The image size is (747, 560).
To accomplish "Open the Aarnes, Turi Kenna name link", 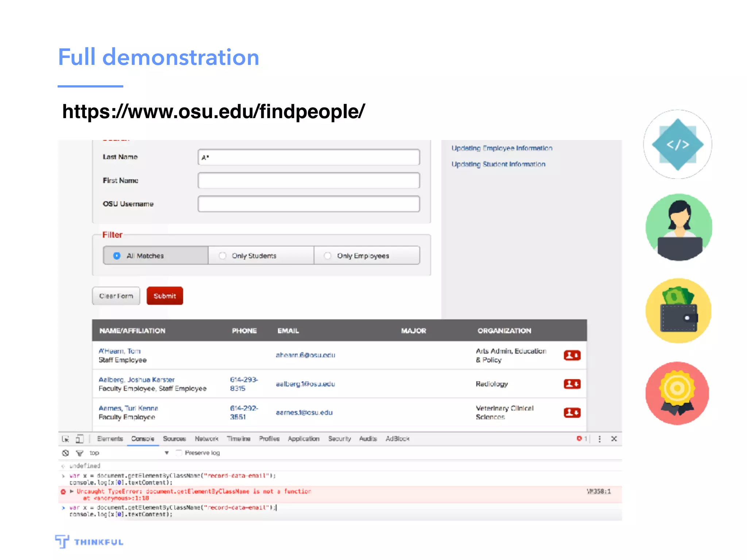I will click(x=128, y=408).
